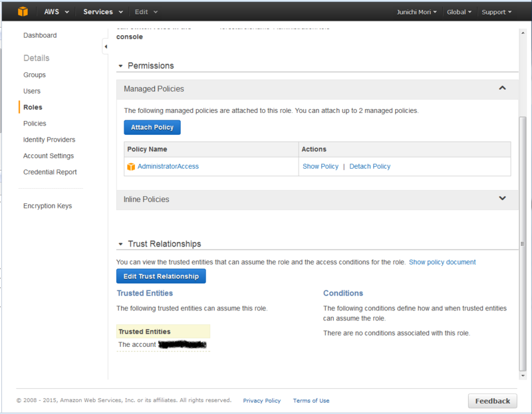Open the AdministratorAccess policy link
The height and width of the screenshot is (414, 532).
click(x=168, y=167)
